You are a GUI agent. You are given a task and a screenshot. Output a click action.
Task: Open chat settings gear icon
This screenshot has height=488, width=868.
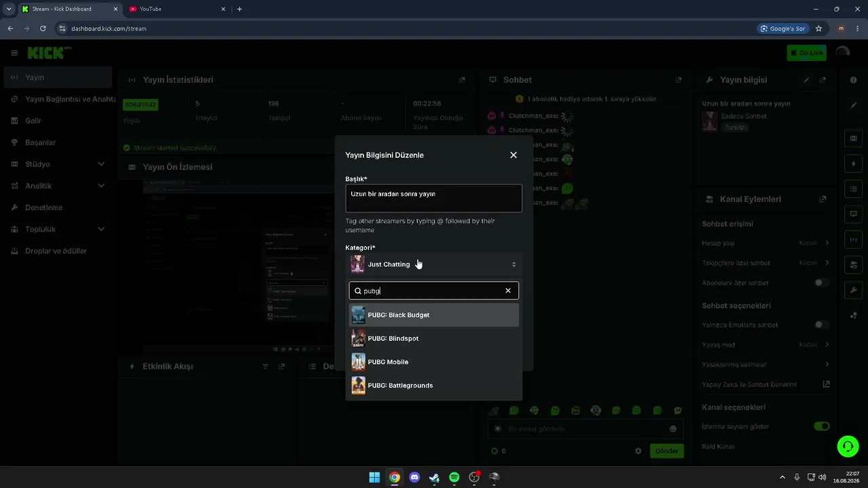coord(638,451)
